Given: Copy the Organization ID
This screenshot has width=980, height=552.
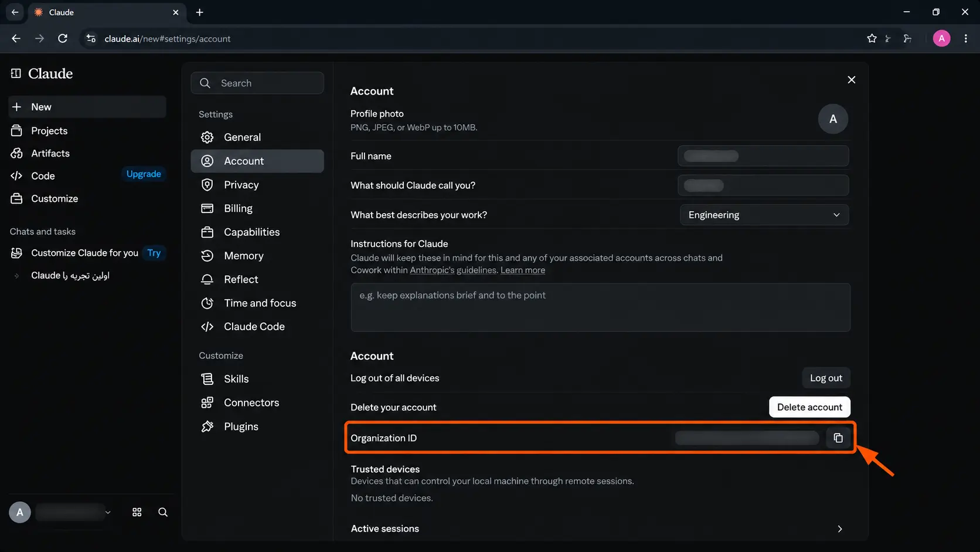Looking at the screenshot, I should (x=838, y=438).
